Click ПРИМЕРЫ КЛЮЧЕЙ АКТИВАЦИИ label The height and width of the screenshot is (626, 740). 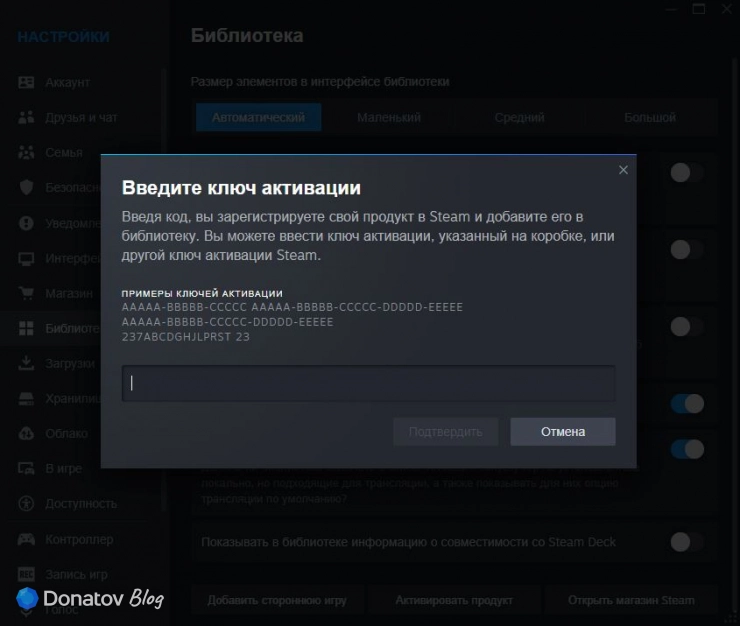(202, 293)
